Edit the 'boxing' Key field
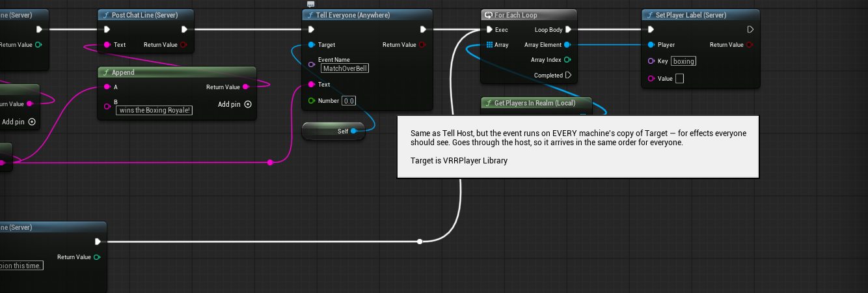 coord(684,61)
